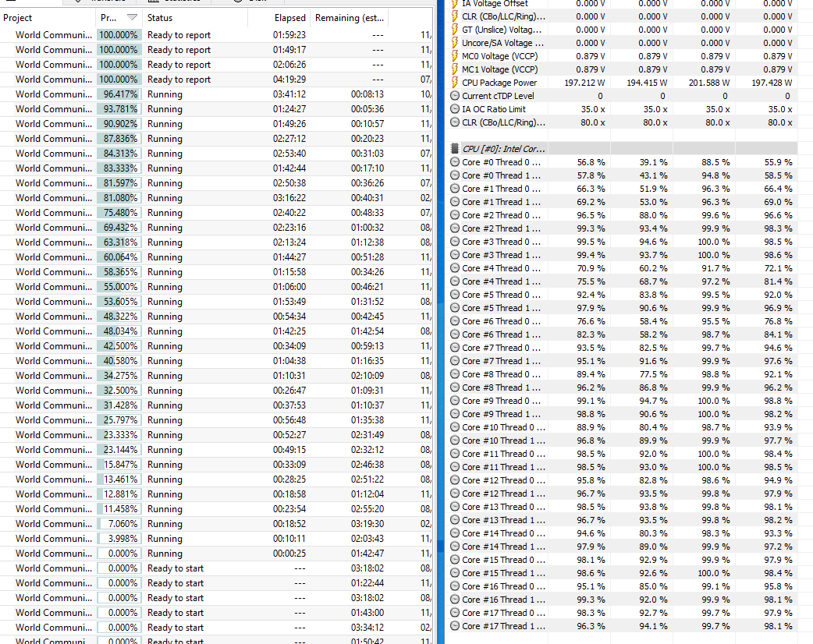Viewport: 813px width, 644px height.
Task: Click the Core #1 Thread 0 usage icon
Action: 455,189
